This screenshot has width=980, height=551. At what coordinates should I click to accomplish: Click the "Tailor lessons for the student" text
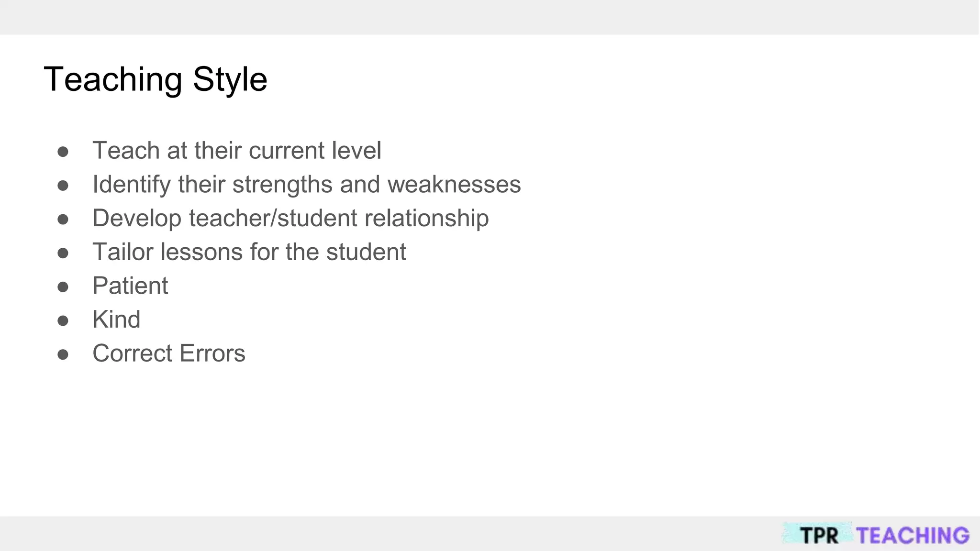pos(249,252)
